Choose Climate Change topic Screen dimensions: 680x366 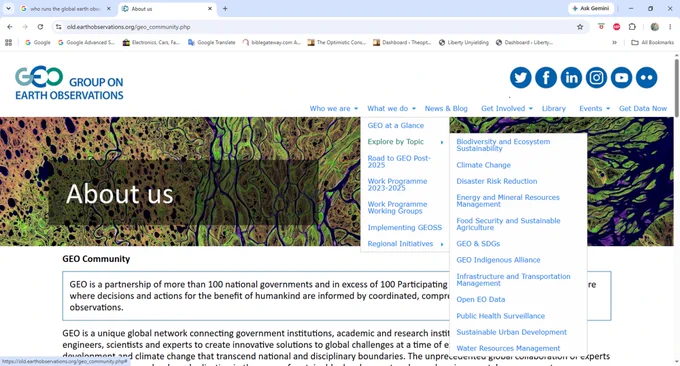(483, 165)
